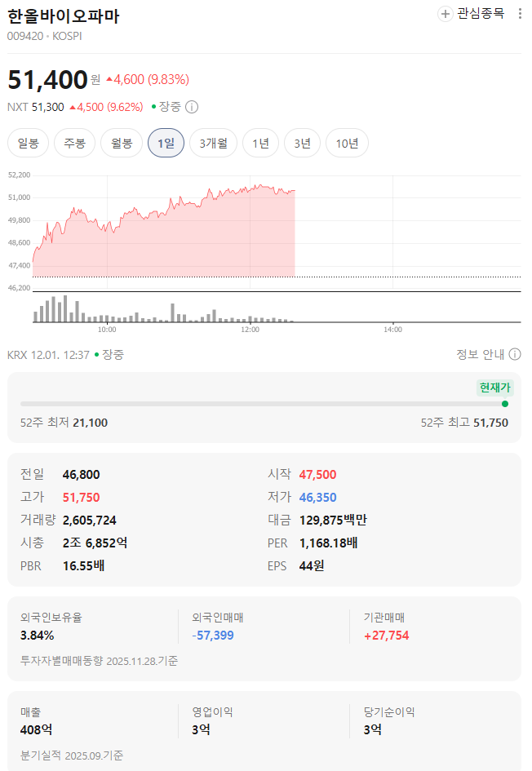Open the three-dot more options menu
This screenshot has height=771, width=532.
[x=520, y=14]
